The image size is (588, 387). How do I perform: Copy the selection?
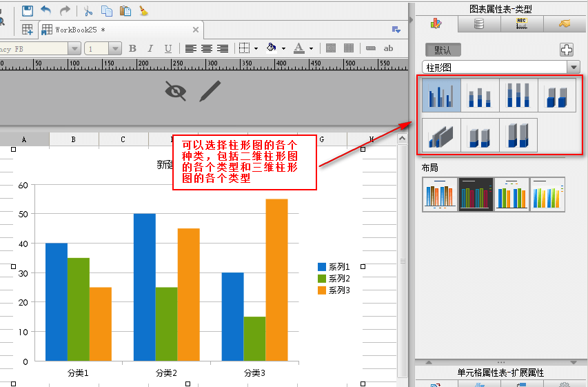(x=107, y=11)
